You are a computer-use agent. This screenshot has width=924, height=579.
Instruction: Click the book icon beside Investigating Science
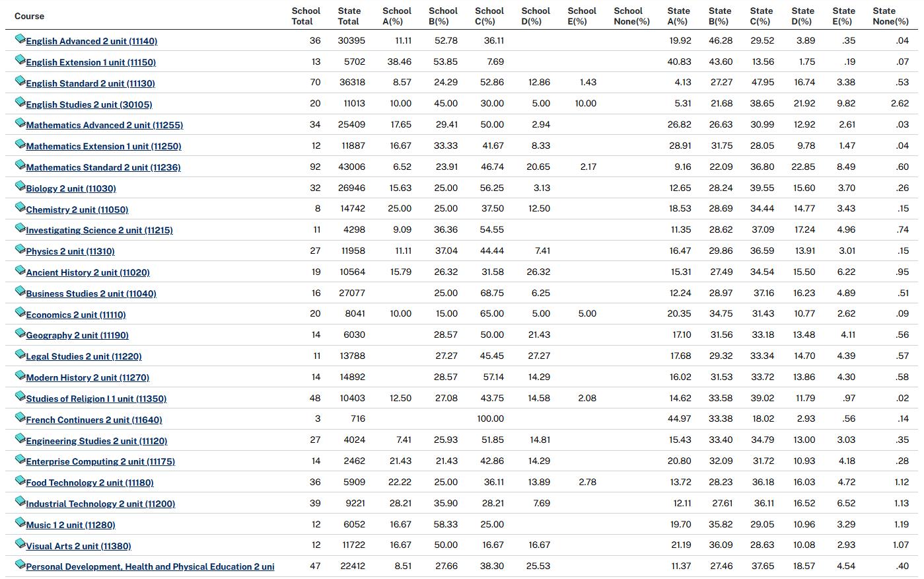click(20, 229)
